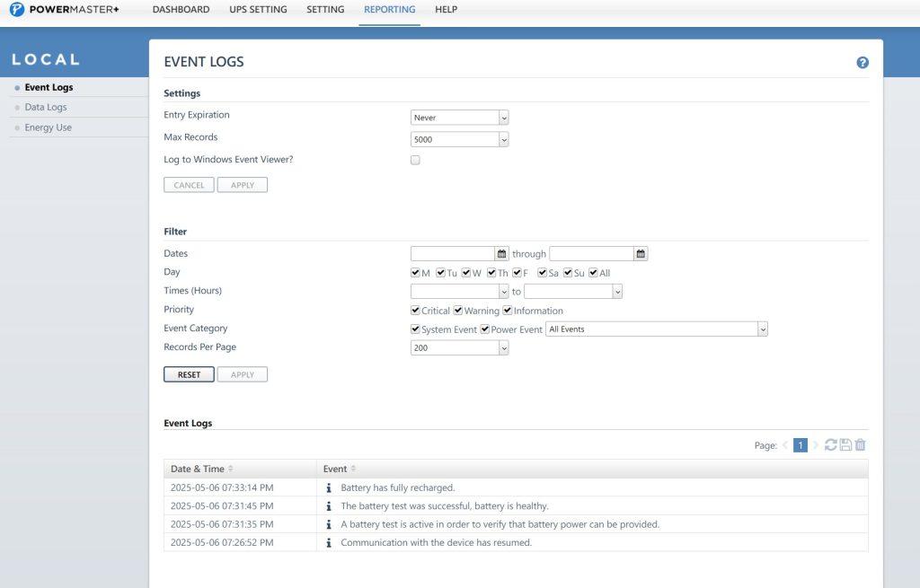Toggle the All days checkbox
This screenshot has width=920, height=588.
593,273
